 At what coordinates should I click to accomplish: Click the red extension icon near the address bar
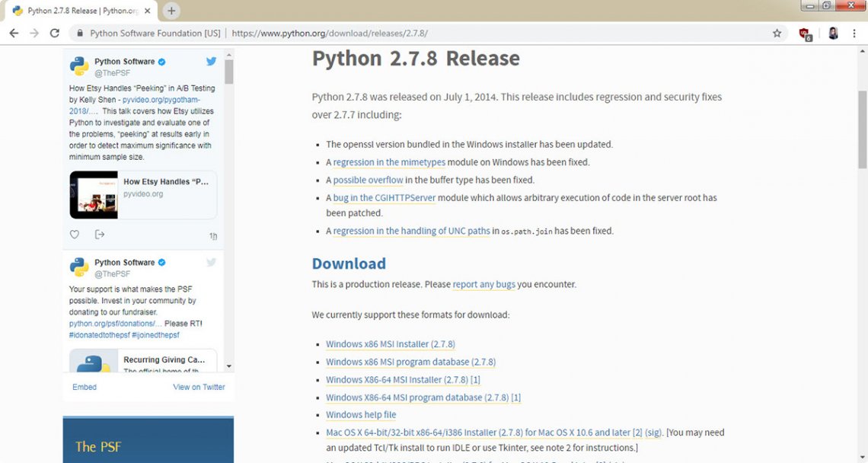(x=803, y=33)
